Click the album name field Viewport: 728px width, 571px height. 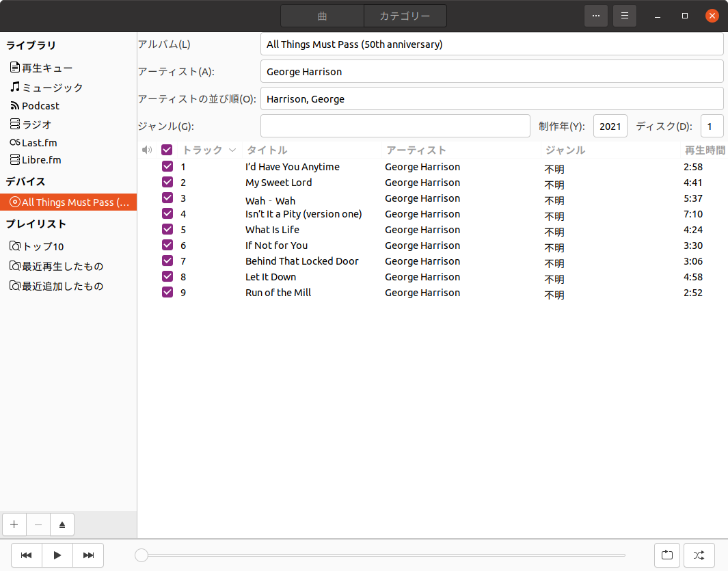tap(491, 44)
